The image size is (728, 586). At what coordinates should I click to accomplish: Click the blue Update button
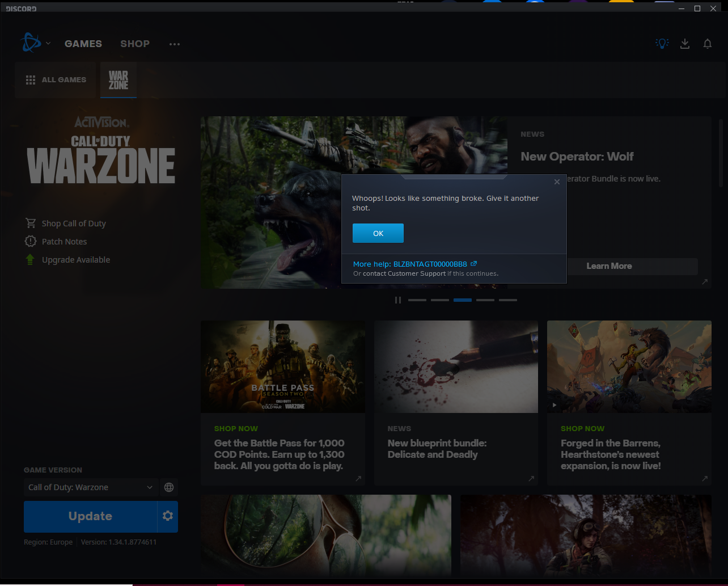[90, 516]
